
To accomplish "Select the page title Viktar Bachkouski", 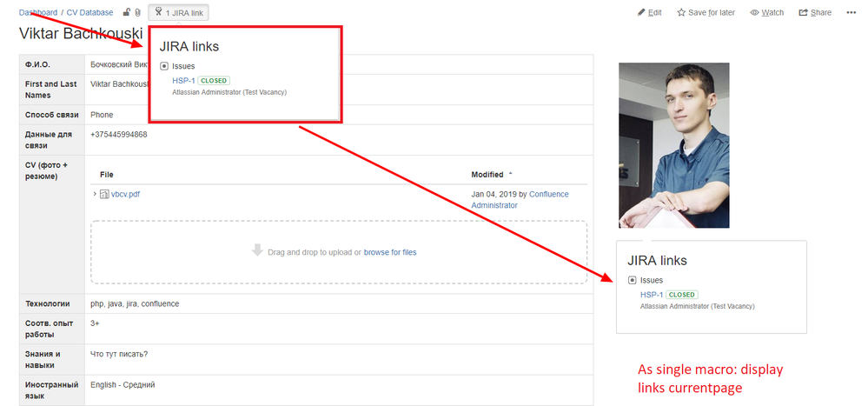I will pos(81,33).
